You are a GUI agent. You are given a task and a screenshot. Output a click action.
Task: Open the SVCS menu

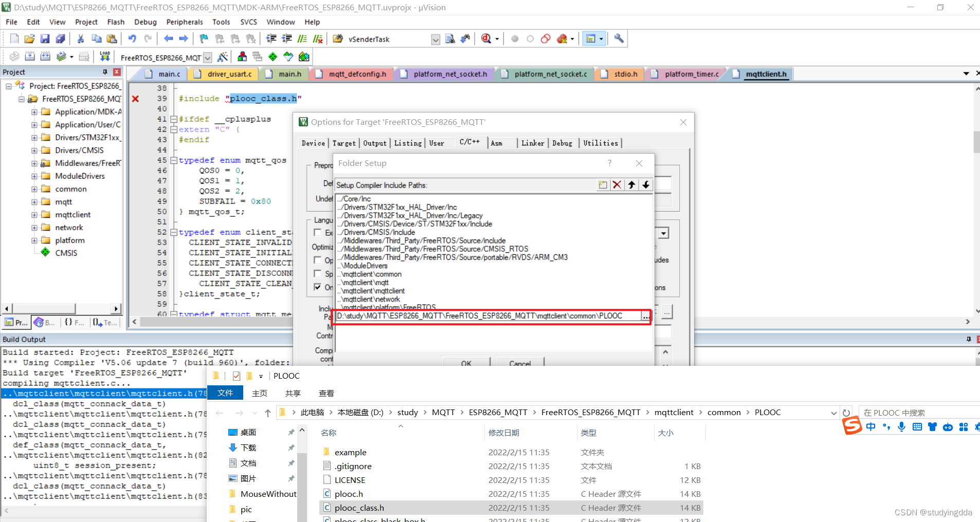[248, 22]
